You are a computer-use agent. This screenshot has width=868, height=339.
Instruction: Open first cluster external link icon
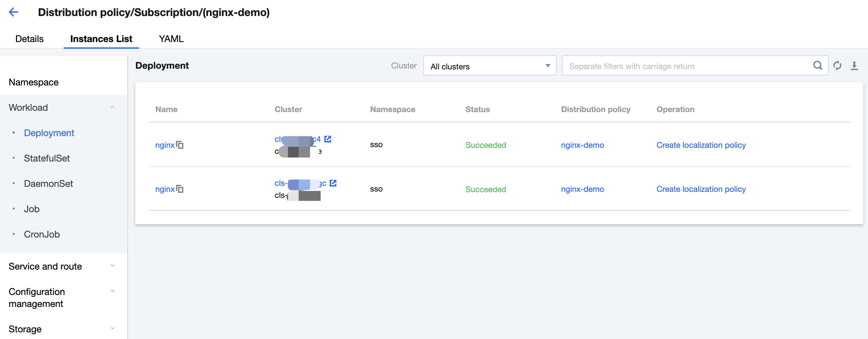click(328, 139)
